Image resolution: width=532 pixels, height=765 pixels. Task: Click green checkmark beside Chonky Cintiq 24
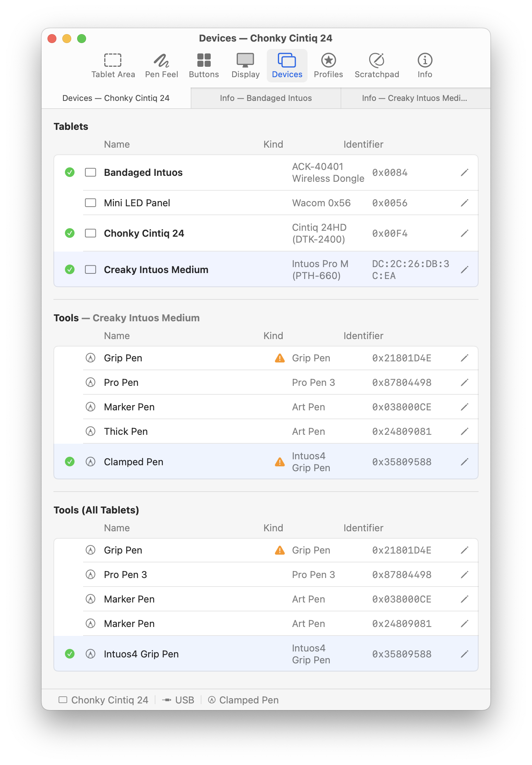coord(70,233)
